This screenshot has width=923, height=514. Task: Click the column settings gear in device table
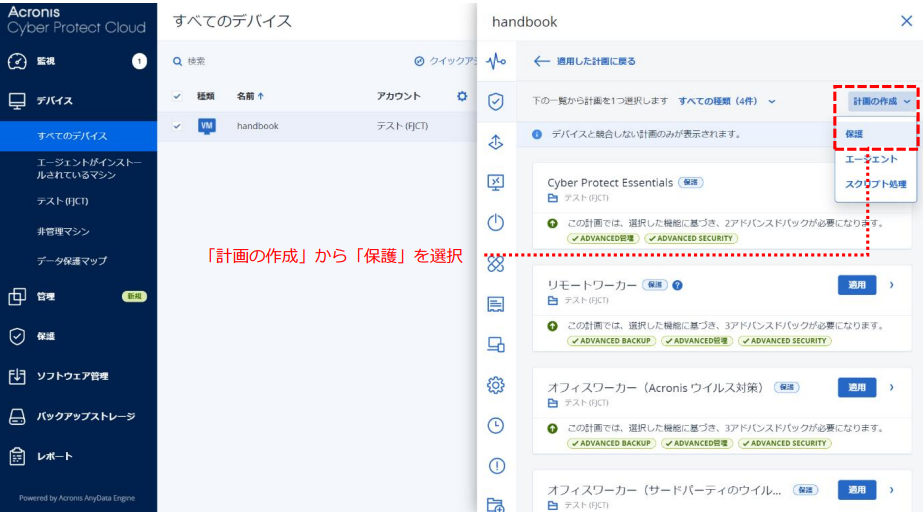pyautogui.click(x=462, y=96)
